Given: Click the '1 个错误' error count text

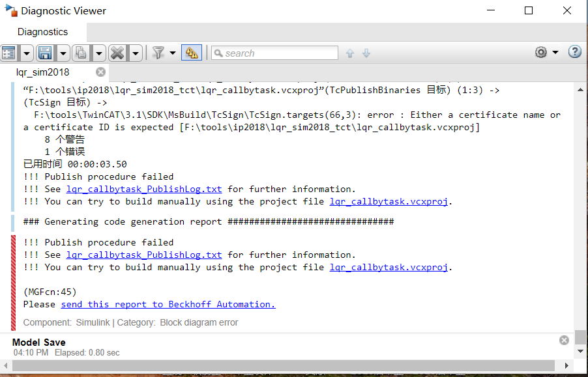Looking at the screenshot, I should click(x=65, y=152).
